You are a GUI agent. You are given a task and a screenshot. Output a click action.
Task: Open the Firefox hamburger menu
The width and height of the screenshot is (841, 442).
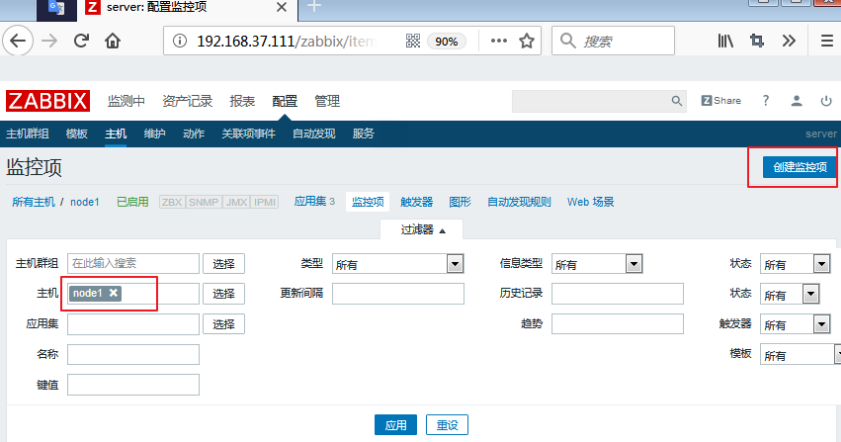pos(827,41)
